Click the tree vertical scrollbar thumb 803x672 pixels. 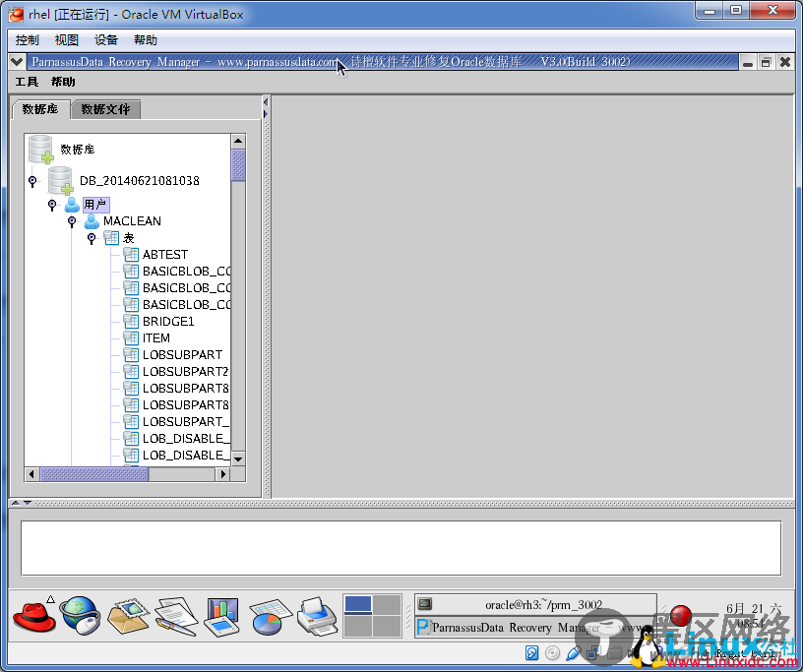coord(238,165)
